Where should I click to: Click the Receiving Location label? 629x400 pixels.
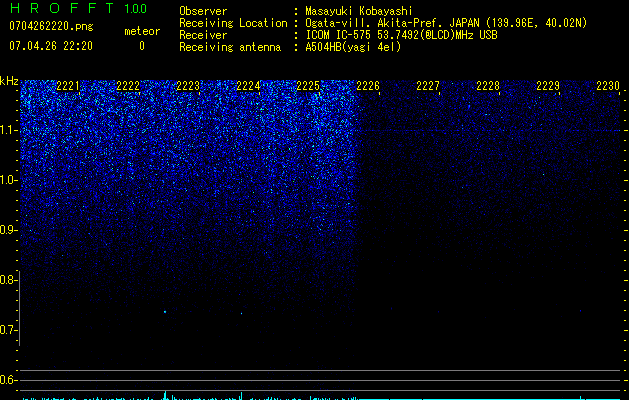tap(233, 23)
